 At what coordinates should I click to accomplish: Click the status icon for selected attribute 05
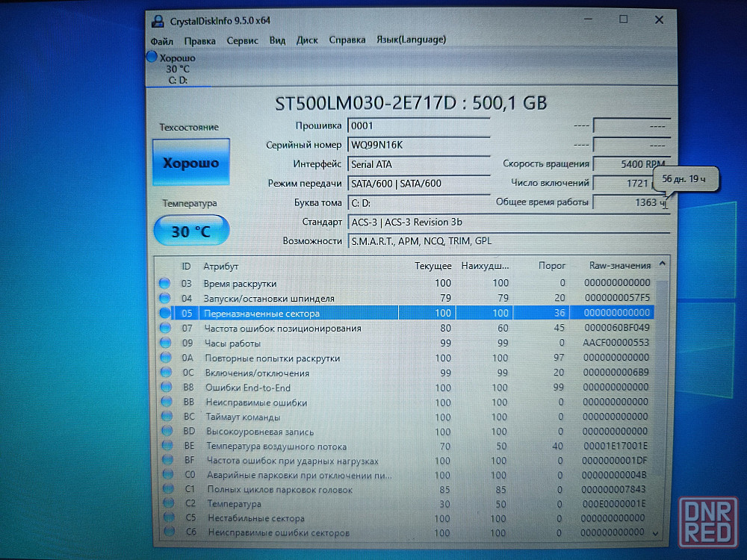point(165,313)
